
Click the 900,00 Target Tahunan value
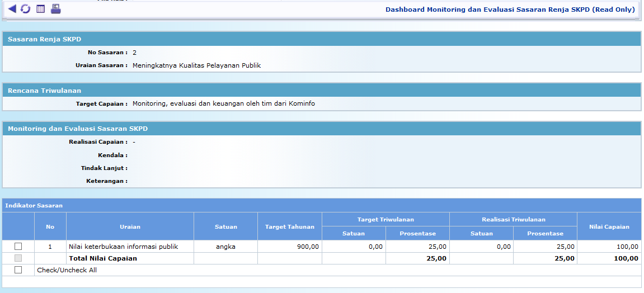point(307,247)
